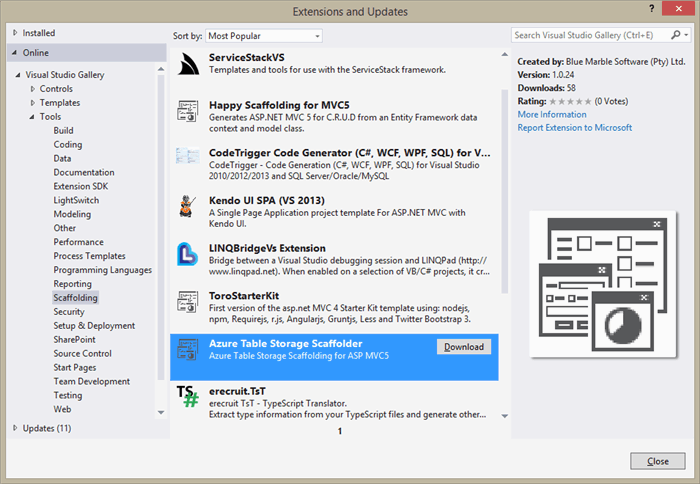Collapse the Visual Studio Gallery node
The image size is (700, 484).
tap(18, 75)
